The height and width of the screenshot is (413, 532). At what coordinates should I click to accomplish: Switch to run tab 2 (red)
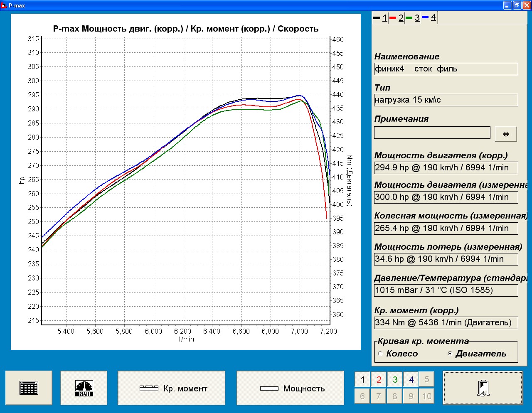[397, 18]
